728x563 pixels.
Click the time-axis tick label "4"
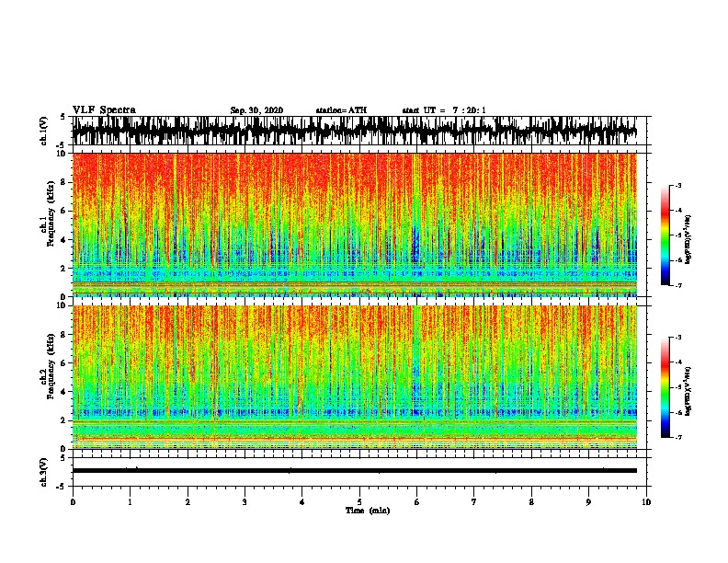(302, 502)
